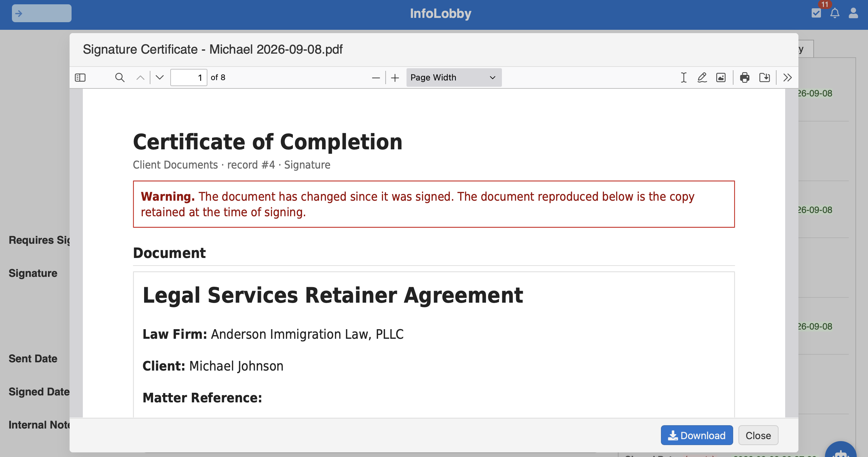868x457 pixels.
Task: Zoom in with plus button
Action: tap(395, 78)
